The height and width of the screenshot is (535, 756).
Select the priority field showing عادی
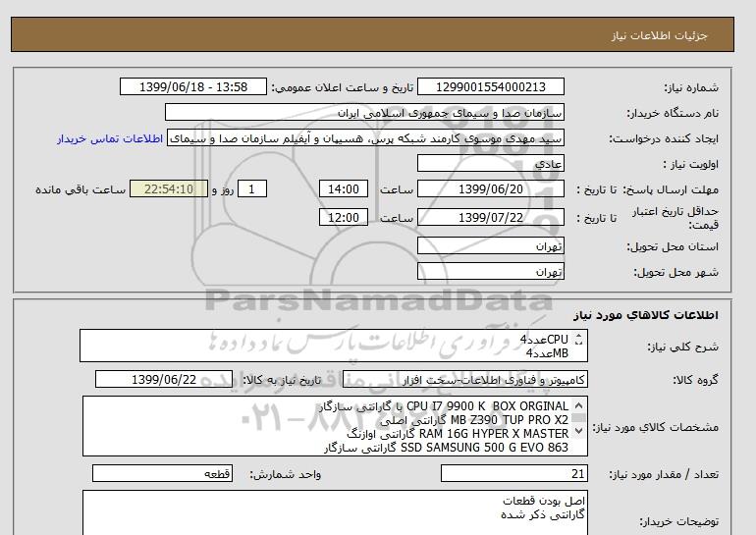491,164
